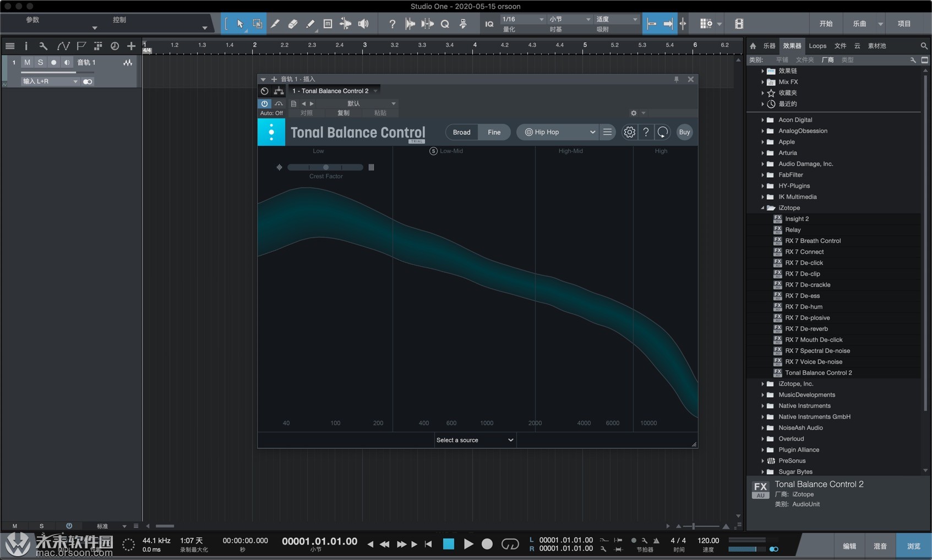Open the plugin target curve menu icon
This screenshot has height=560, width=932.
point(607,132)
